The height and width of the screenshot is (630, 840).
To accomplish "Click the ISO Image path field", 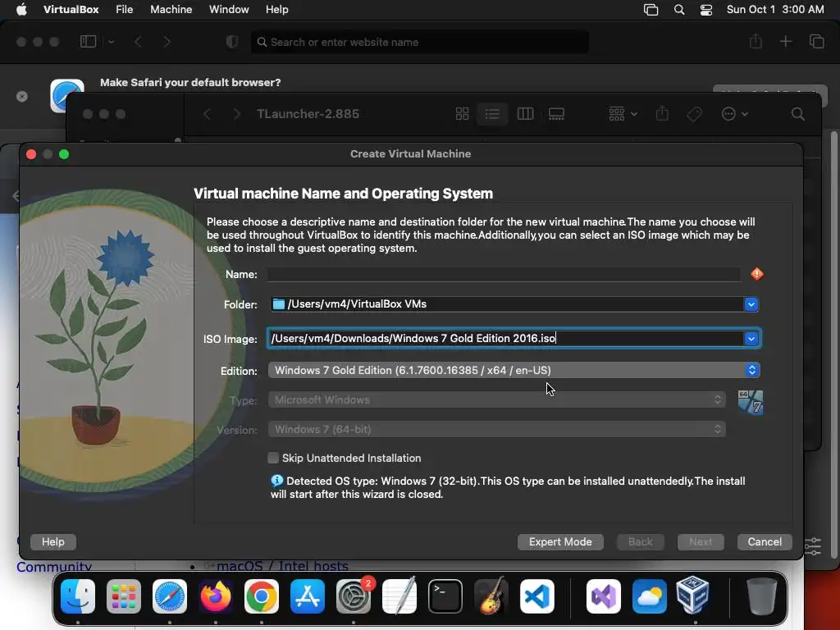I will pos(505,339).
